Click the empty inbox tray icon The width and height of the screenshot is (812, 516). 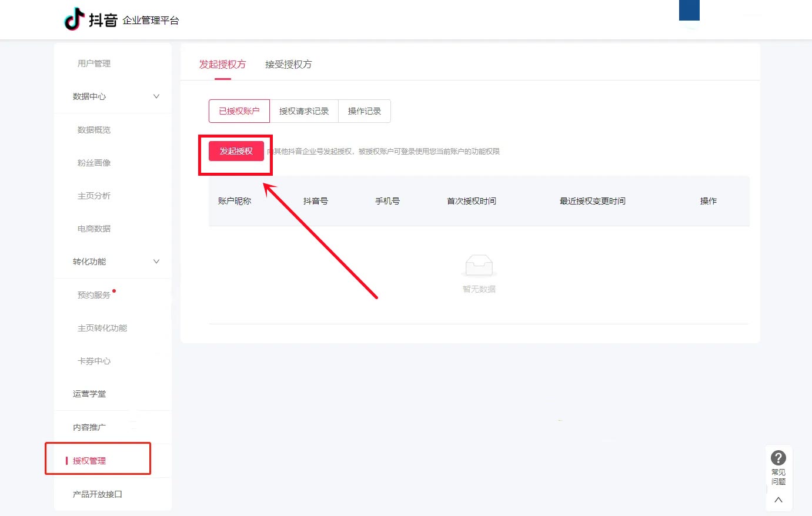coord(479,266)
